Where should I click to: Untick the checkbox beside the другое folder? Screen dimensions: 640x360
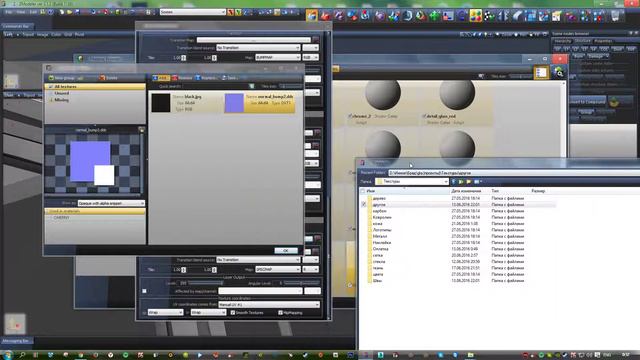click(364, 204)
